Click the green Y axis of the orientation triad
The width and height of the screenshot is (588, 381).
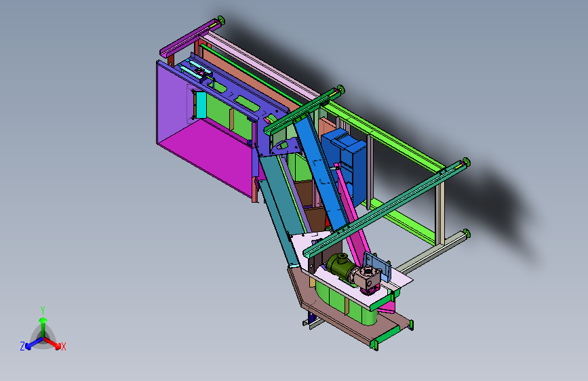point(43,325)
